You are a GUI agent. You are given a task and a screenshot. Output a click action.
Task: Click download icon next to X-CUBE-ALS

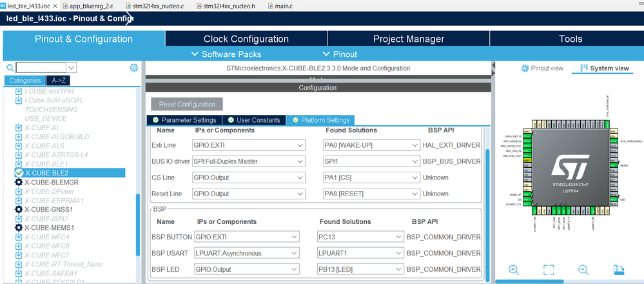(x=19, y=145)
